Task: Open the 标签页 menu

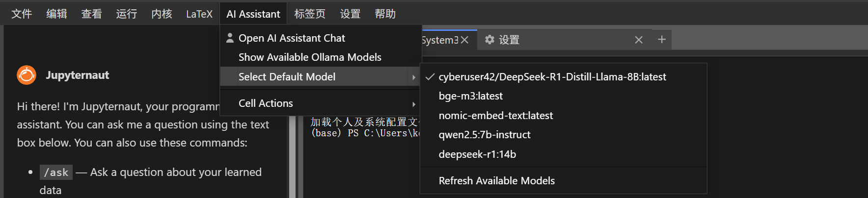Action: 310,14
